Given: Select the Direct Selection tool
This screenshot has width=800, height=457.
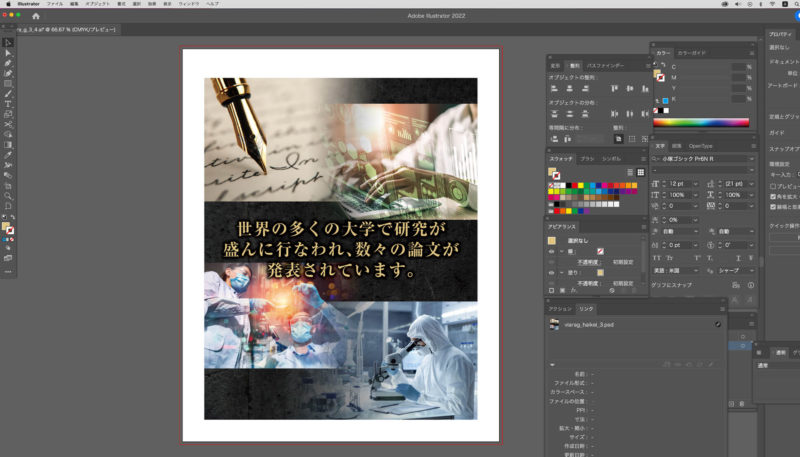Looking at the screenshot, I should pyautogui.click(x=8, y=53).
